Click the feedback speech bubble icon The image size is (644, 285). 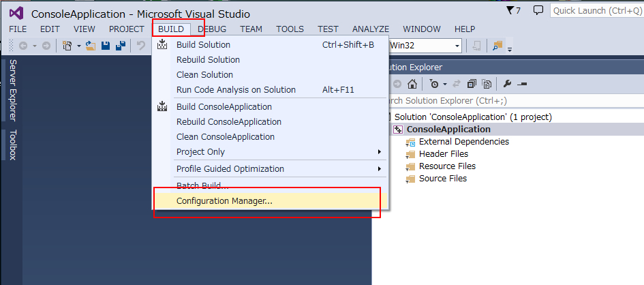point(538,10)
